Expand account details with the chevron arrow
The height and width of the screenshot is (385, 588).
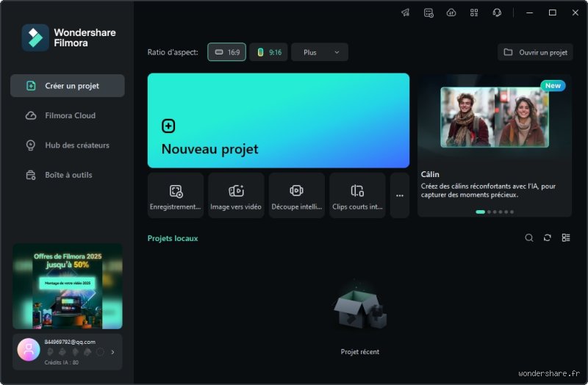pos(112,352)
